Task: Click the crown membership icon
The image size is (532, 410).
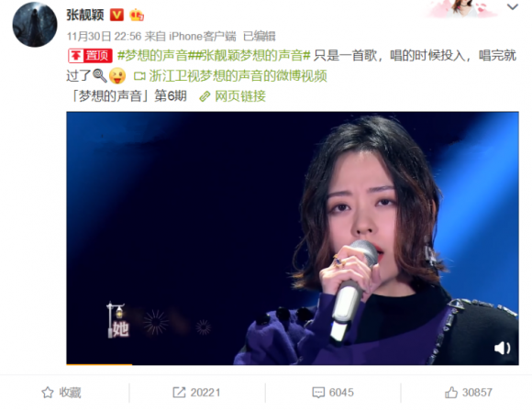Action: click(x=137, y=15)
